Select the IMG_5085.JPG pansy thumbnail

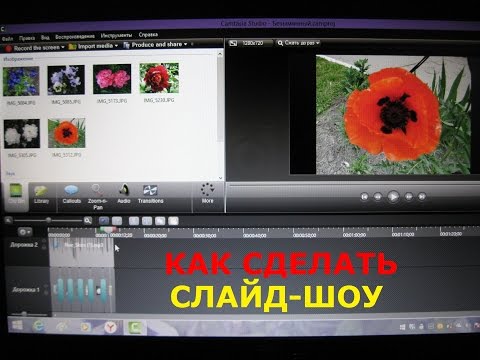pyautogui.click(x=66, y=80)
